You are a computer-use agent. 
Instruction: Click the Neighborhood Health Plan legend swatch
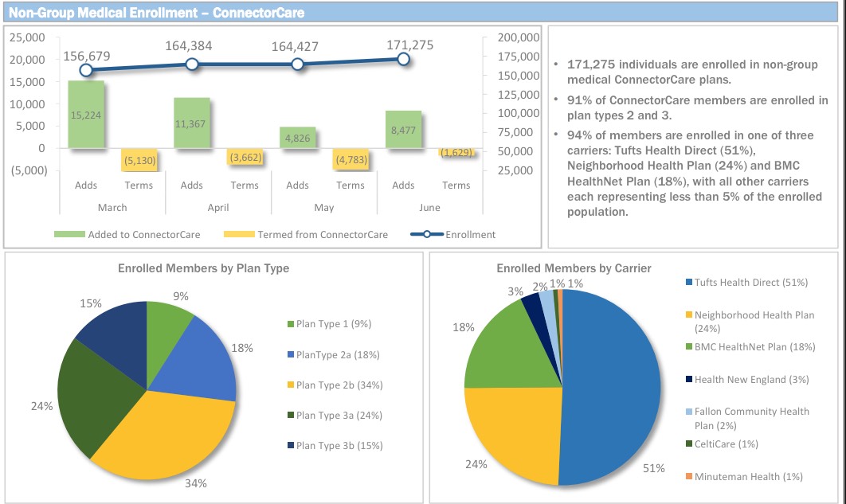[688, 315]
